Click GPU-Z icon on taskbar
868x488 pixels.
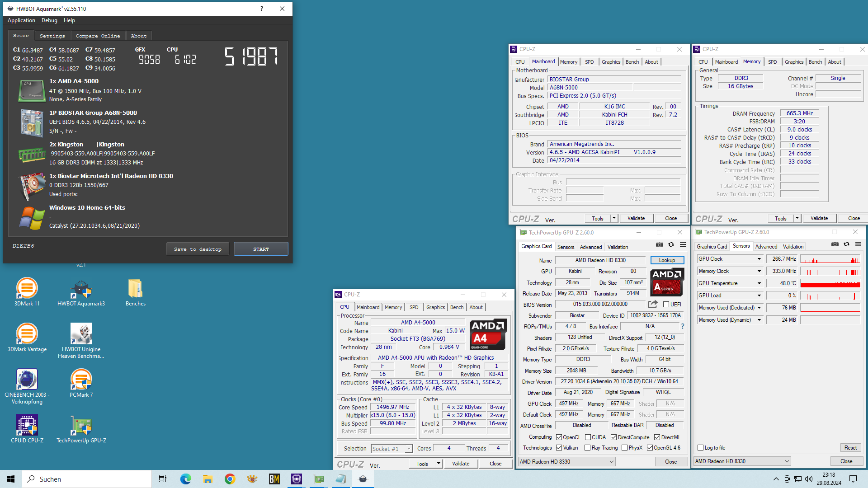coord(319,479)
